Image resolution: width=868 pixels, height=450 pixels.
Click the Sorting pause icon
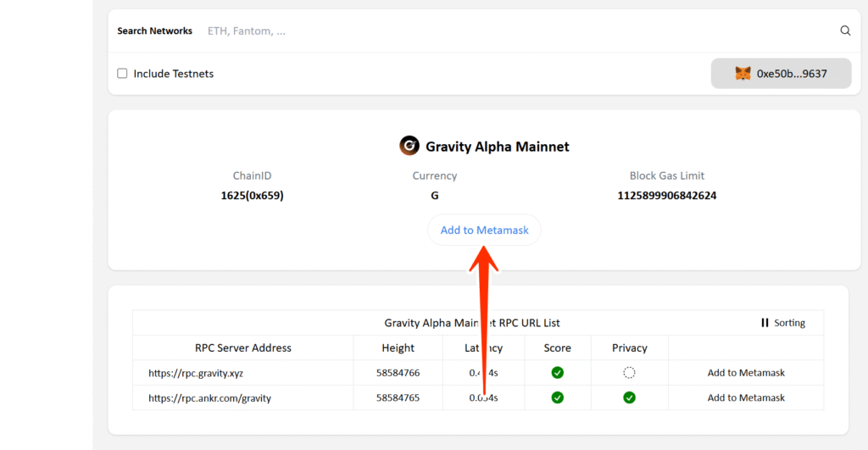pos(765,323)
